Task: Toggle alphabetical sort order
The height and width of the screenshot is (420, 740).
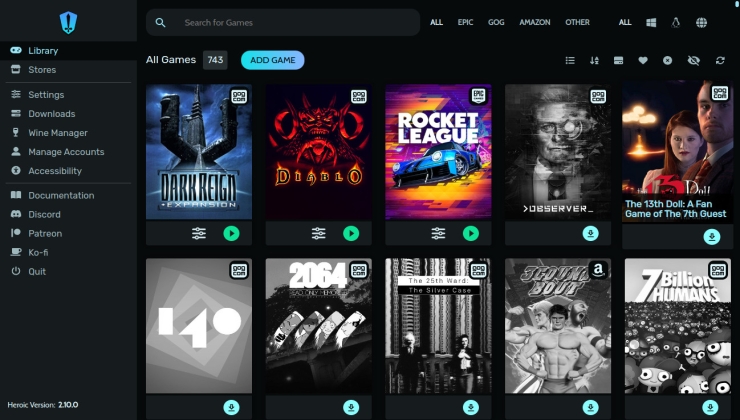Action: tap(594, 60)
